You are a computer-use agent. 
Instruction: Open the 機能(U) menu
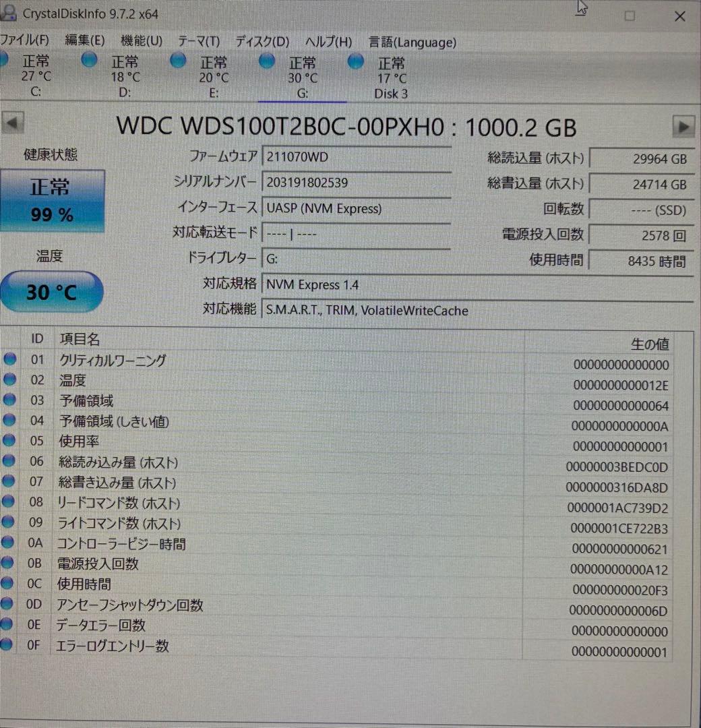[x=141, y=42]
